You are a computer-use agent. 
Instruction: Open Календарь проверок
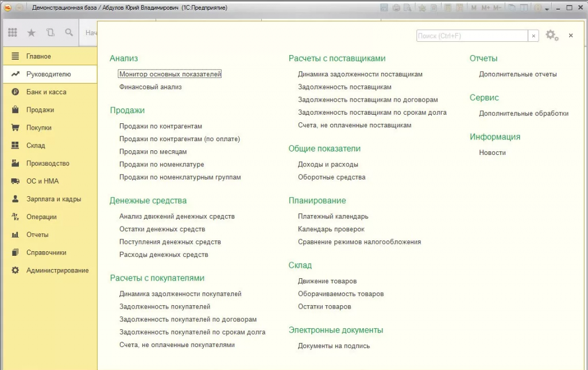coord(331,229)
